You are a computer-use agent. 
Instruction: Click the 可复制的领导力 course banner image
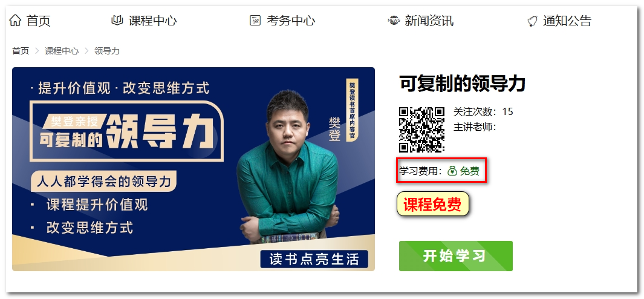point(194,169)
